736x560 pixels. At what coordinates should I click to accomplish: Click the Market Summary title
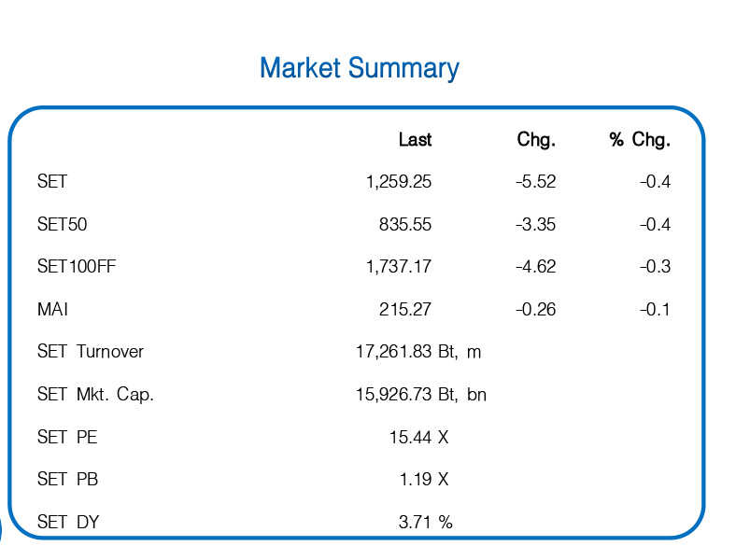359,69
